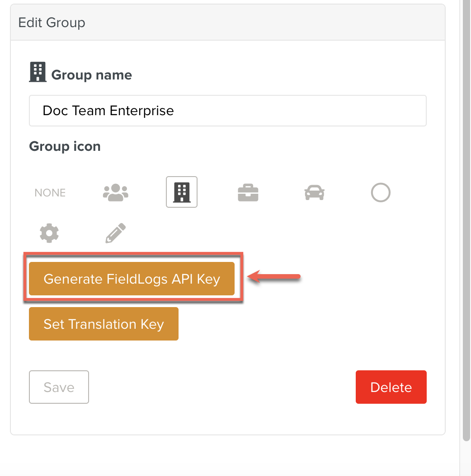Select the briefcase group icon

[248, 193]
